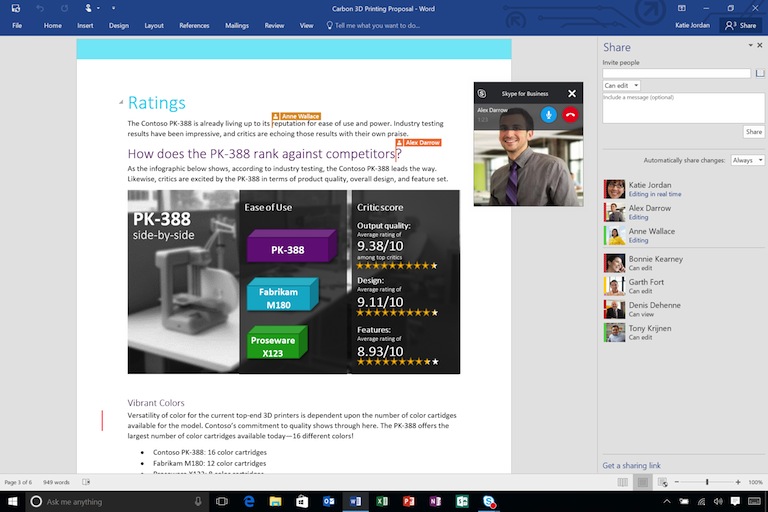This screenshot has width=768, height=512.
Task: Collapse the Ratings heading with its triangle
Action: 121,102
